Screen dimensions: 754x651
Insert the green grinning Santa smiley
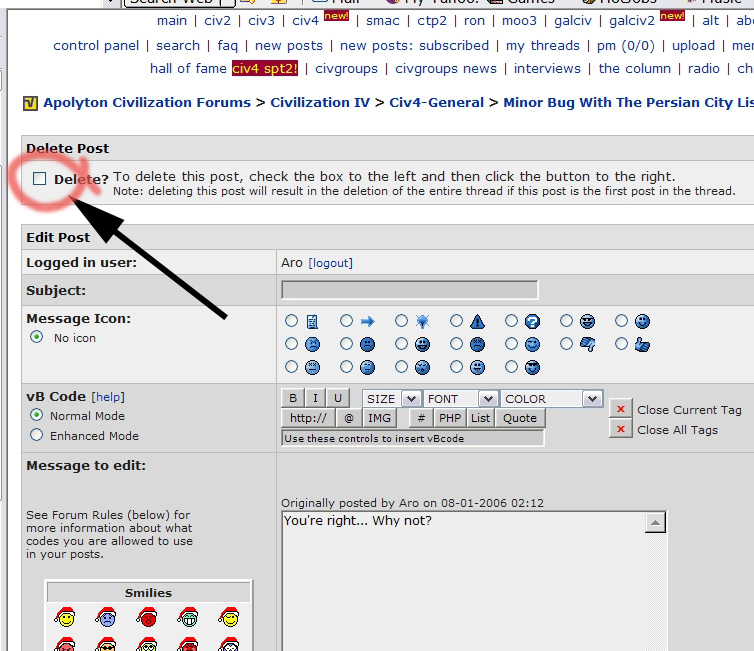click(x=188, y=618)
